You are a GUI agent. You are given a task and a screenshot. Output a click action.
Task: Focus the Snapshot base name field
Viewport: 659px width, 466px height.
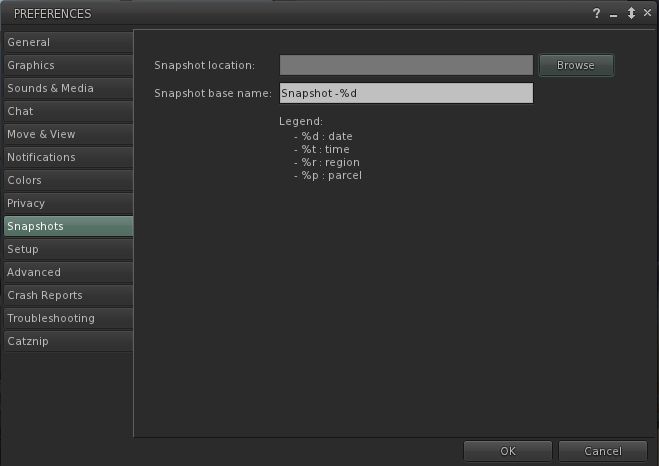406,93
